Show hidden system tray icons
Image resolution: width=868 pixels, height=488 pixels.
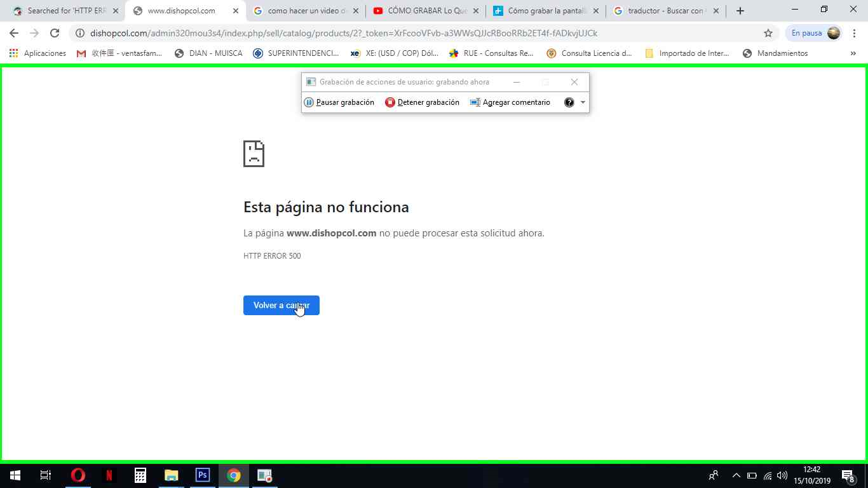(736, 475)
